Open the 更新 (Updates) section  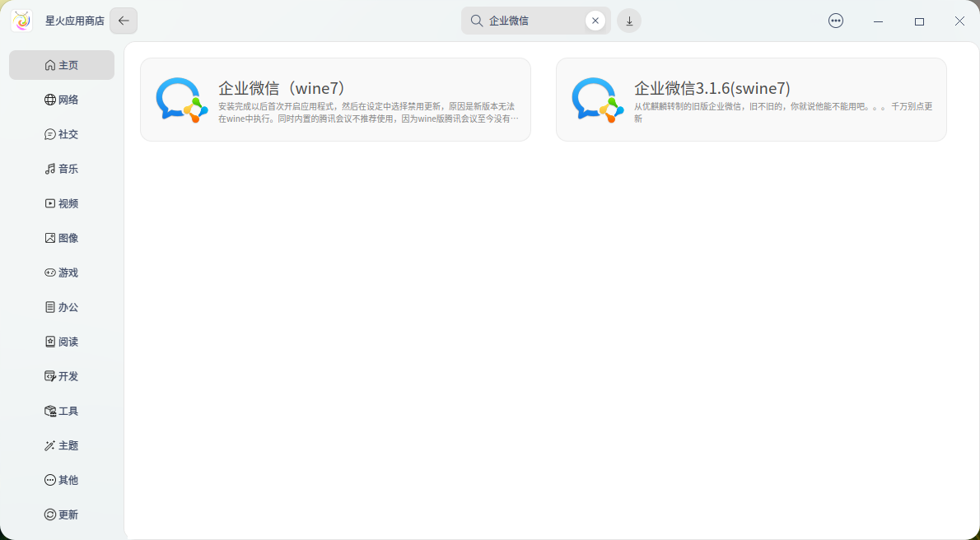click(x=61, y=514)
